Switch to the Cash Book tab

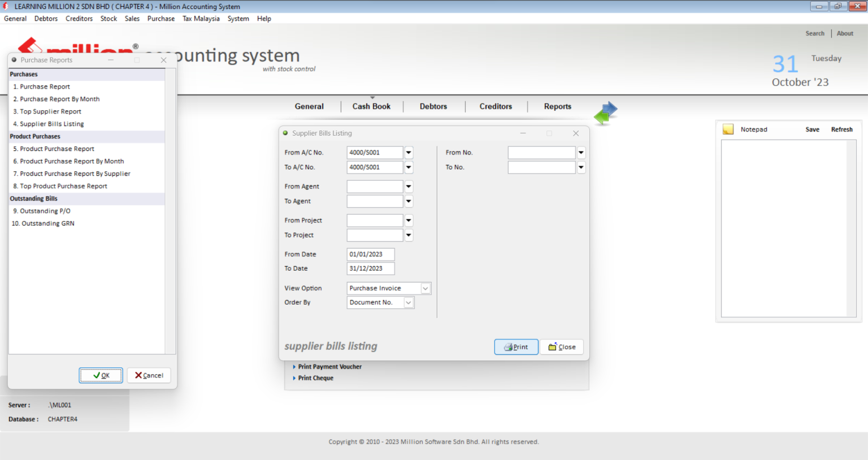371,106
